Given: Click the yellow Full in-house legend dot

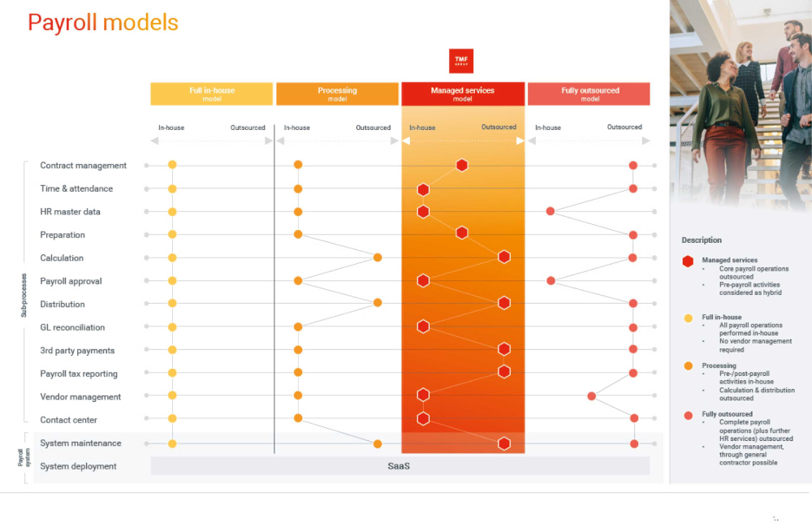Looking at the screenshot, I should pos(688,318).
